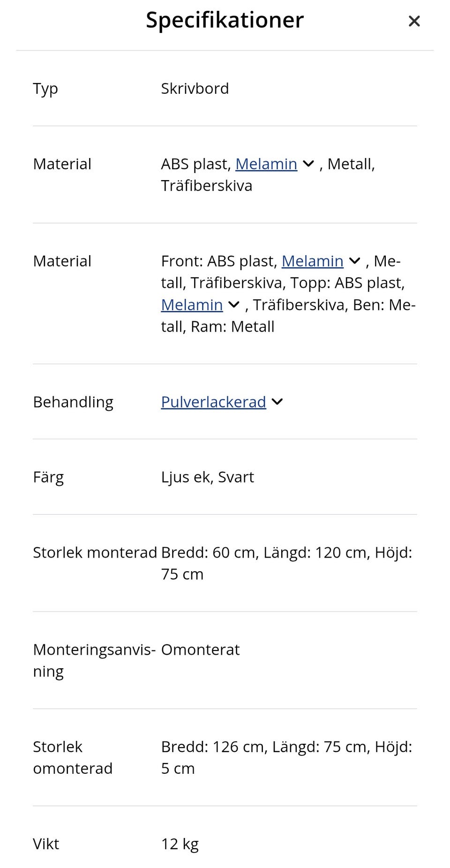Screen dimensions: 450x868
Task: Select the Ljus ek, Svart color value
Action: (x=208, y=477)
